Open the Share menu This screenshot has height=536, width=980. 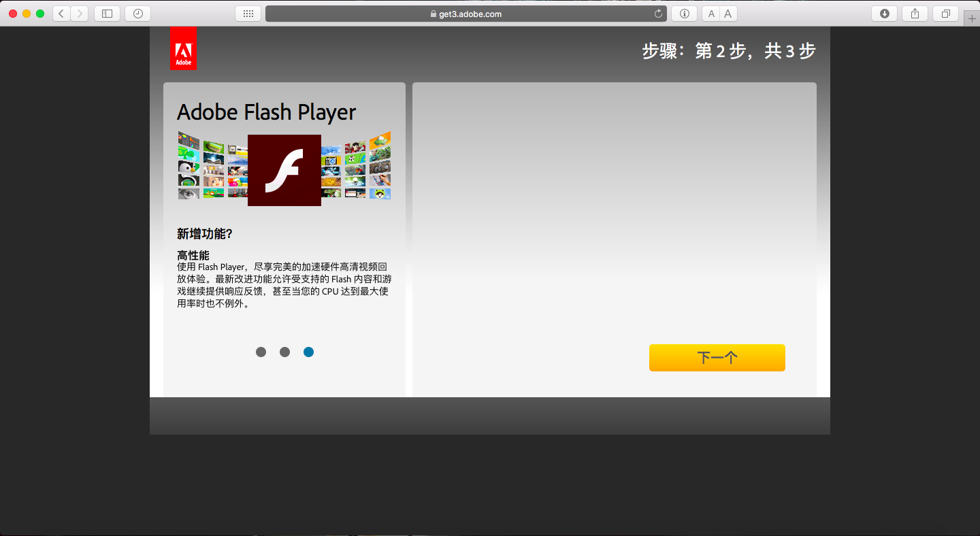(x=915, y=14)
